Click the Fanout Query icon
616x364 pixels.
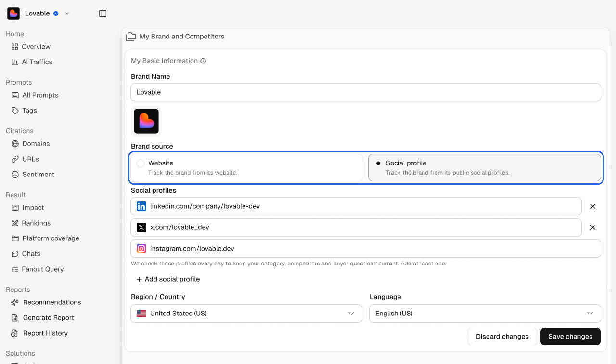coord(14,269)
